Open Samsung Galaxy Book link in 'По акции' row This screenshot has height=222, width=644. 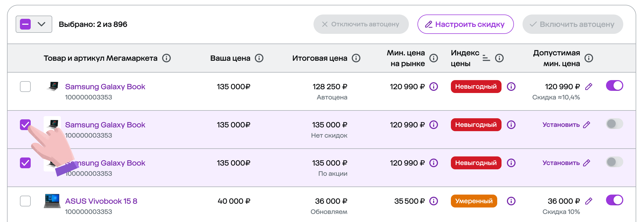coord(105,163)
